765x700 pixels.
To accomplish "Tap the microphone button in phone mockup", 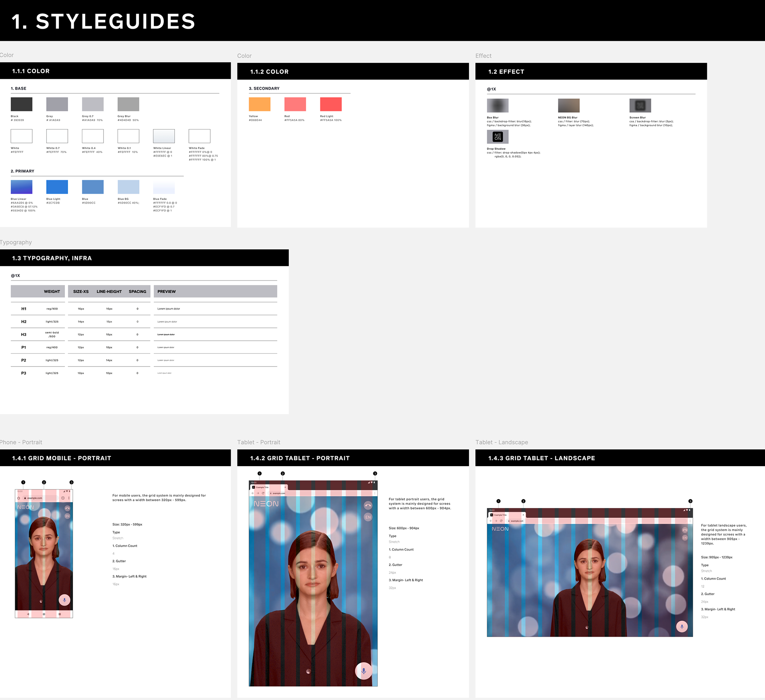I will click(64, 600).
